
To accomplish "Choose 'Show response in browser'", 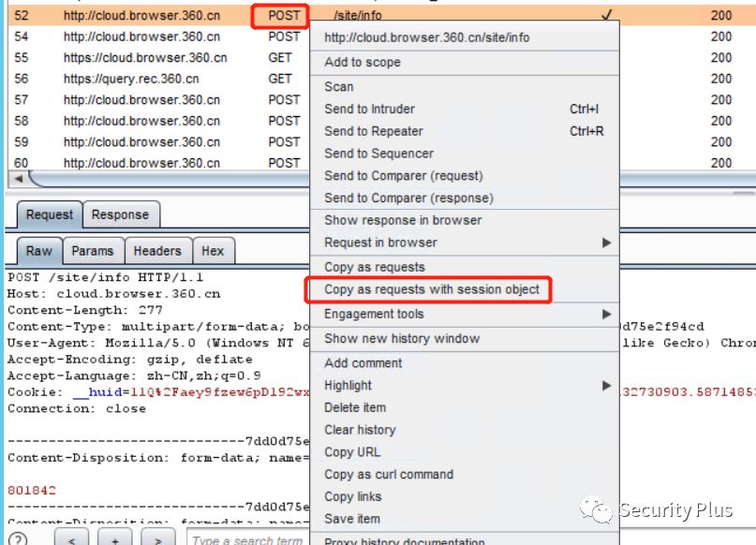I will tap(465, 220).
